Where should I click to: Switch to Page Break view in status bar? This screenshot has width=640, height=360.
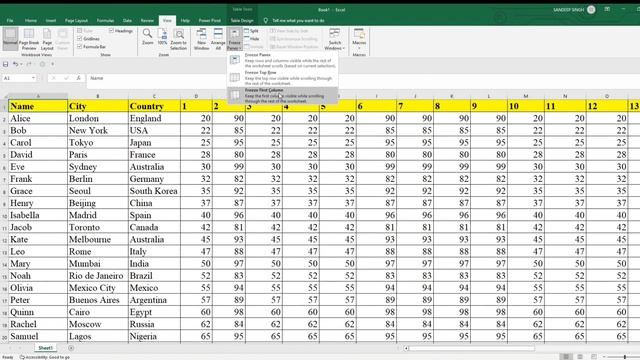(x=593, y=357)
